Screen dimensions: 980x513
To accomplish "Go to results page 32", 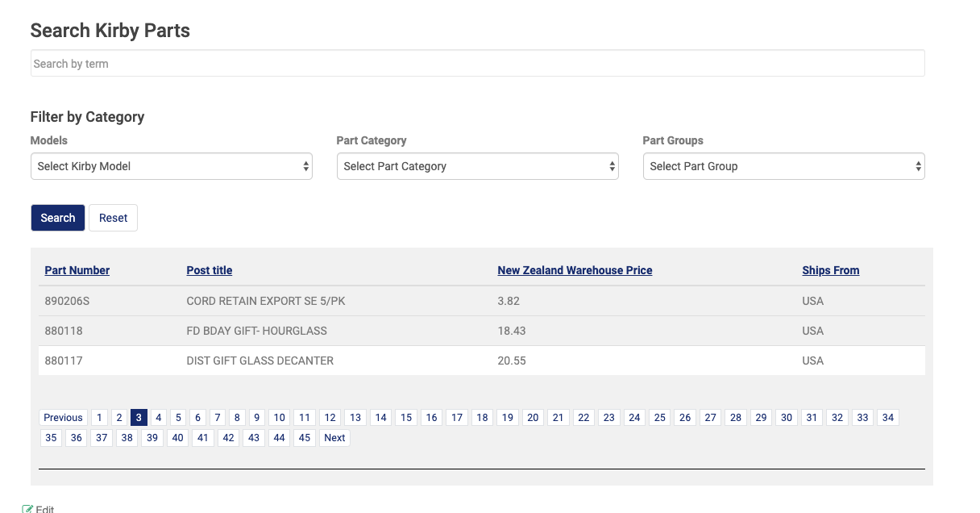I will click(837, 417).
